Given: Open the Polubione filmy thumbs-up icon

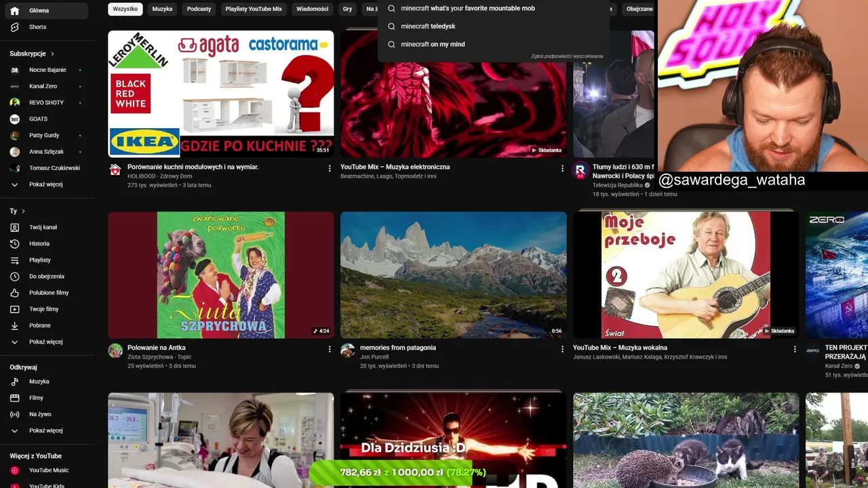Looking at the screenshot, I should point(14,293).
